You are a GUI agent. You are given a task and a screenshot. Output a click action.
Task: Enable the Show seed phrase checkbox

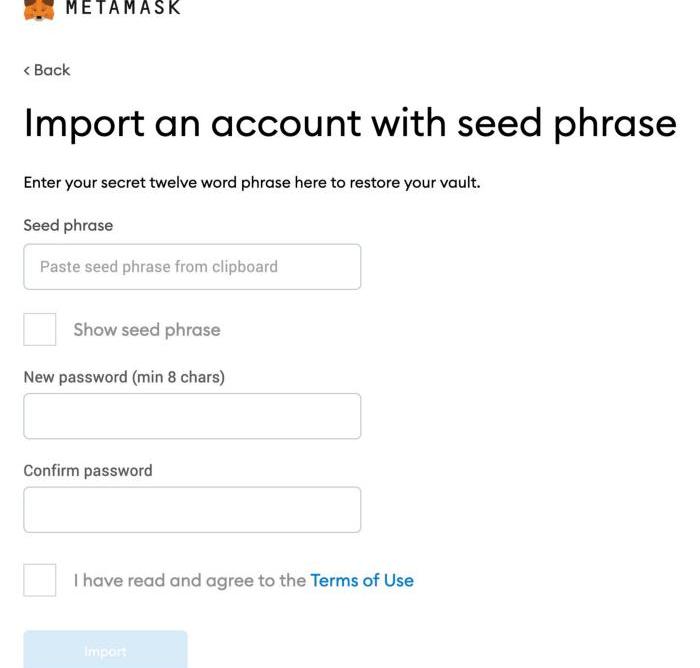click(x=40, y=329)
